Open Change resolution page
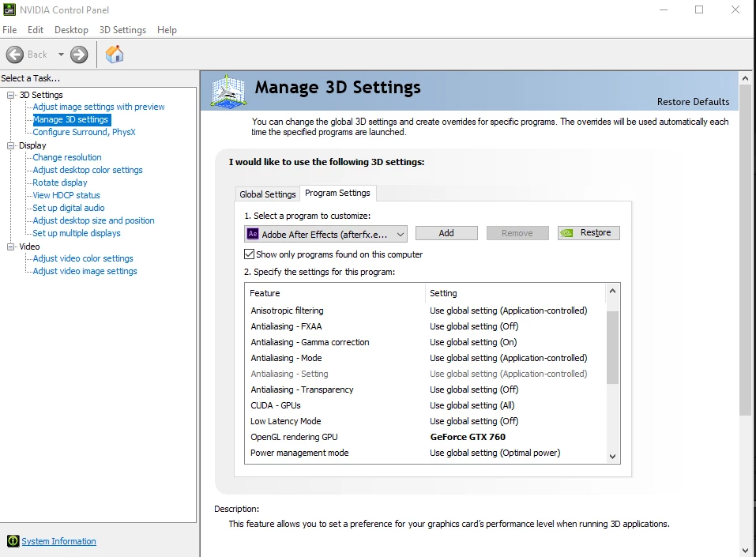This screenshot has height=557, width=756. [x=67, y=157]
